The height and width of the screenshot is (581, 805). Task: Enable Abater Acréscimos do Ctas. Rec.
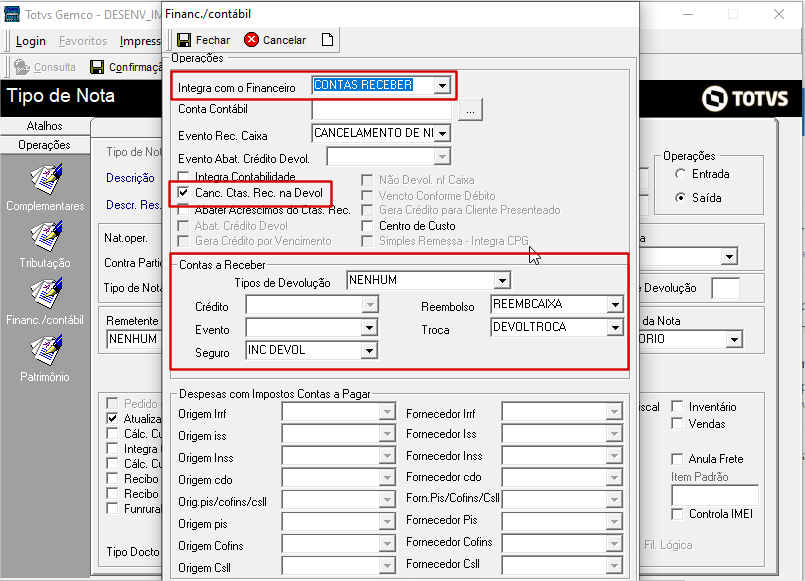click(x=183, y=210)
